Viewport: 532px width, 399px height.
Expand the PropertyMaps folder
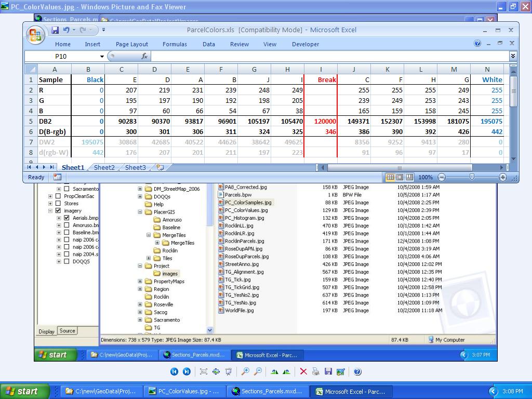140,281
